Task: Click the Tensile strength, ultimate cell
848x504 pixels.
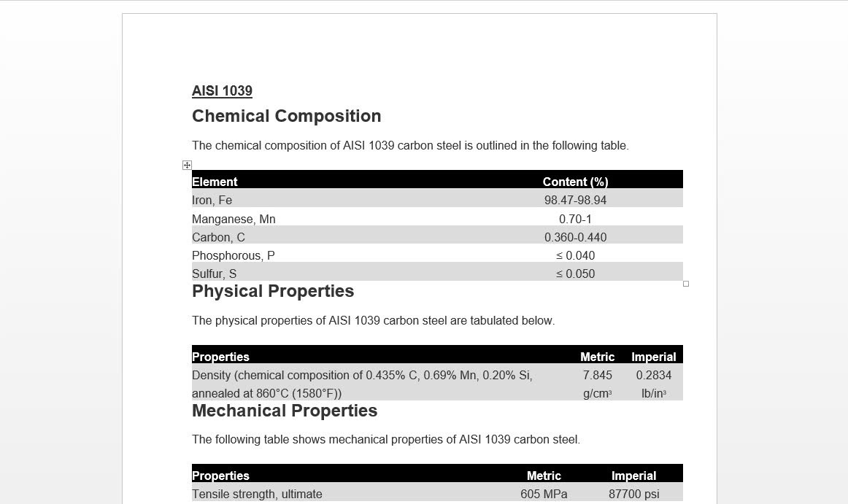Action: (x=257, y=495)
